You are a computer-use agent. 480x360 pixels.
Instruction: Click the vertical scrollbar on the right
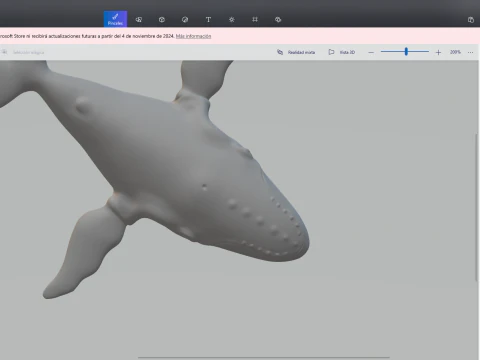pos(477,207)
